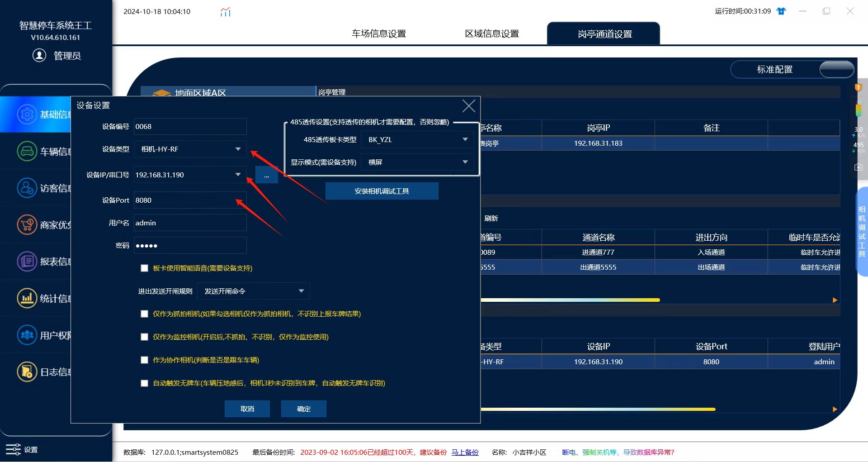
Task: Click the ... browse button beside IP
Action: 267,175
